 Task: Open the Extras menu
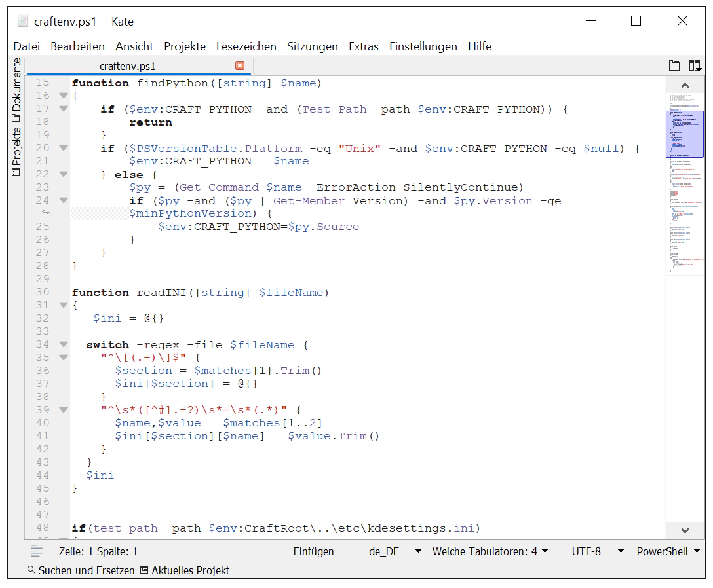click(363, 46)
